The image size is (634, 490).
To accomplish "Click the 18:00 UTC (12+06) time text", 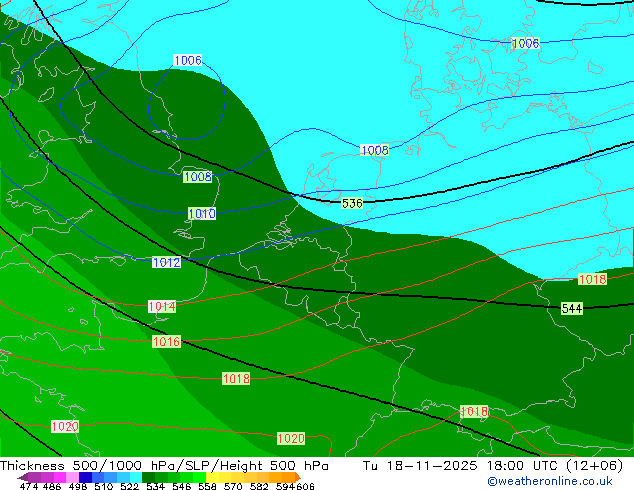I will tap(555, 466).
